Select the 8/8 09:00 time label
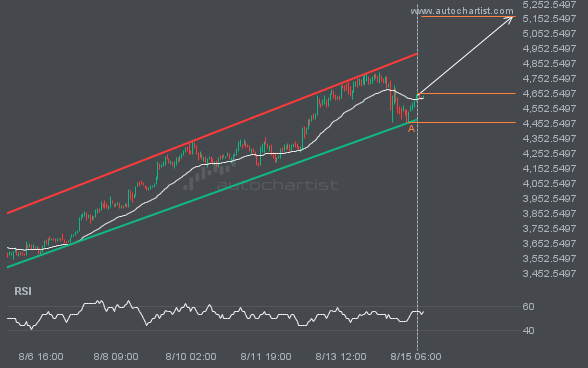 (x=116, y=357)
